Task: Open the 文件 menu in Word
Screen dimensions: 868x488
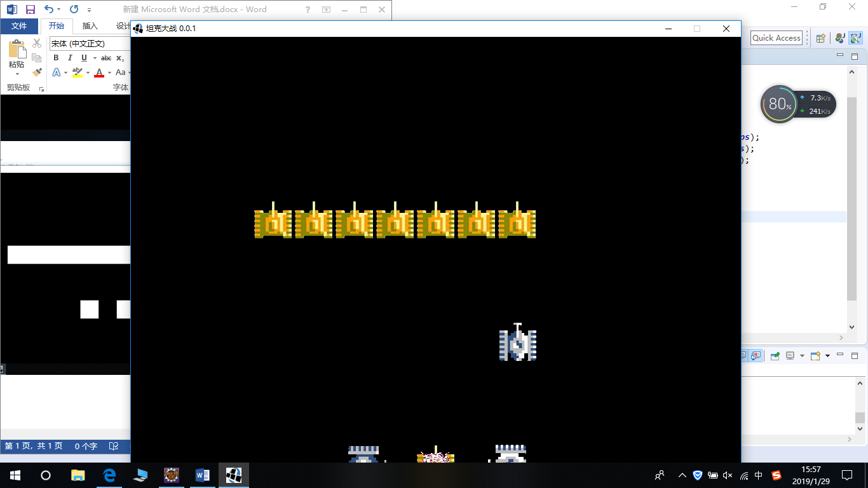Action: tap(19, 26)
